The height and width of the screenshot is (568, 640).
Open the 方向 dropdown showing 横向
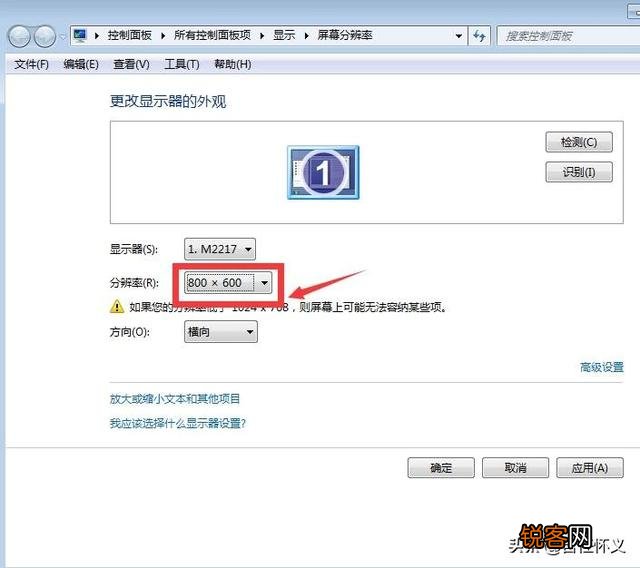[221, 332]
